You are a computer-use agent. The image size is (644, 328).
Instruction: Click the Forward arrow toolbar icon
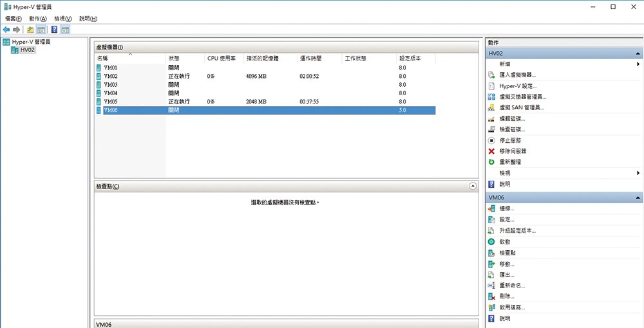click(17, 30)
